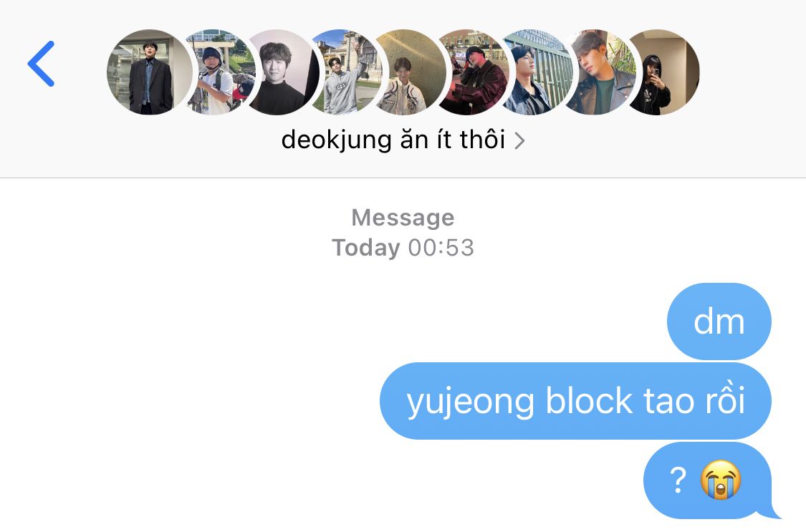Open group details via the chevron next to the name

[519, 141]
